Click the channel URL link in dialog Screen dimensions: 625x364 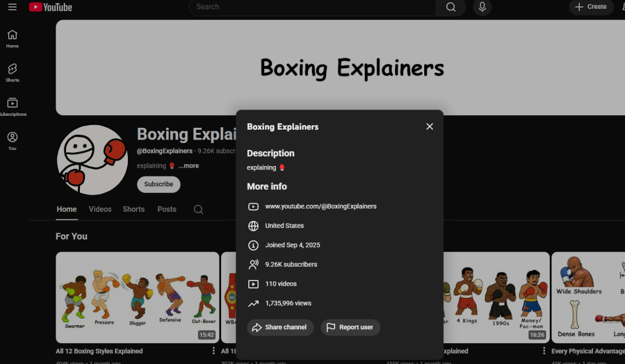click(x=321, y=207)
